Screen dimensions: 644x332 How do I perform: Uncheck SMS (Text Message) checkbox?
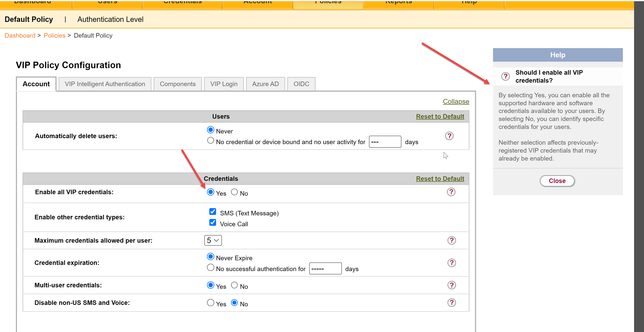click(213, 212)
